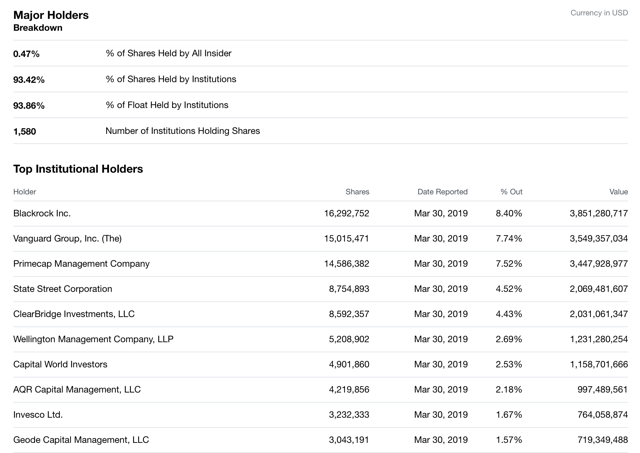640x453 pixels.
Task: Select Blackrock date Mar 30, 2019
Action: coord(441,213)
